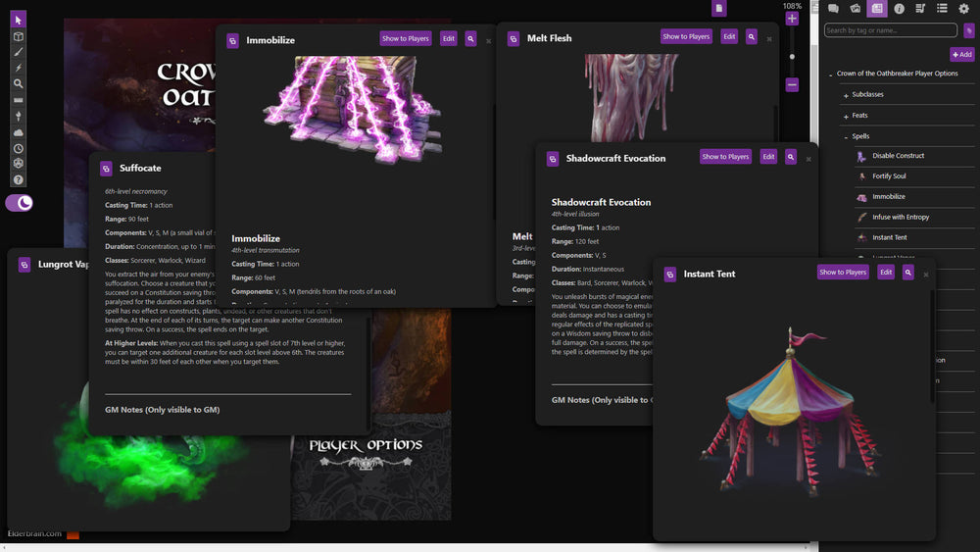Choose the paintbrush drawing tool
The width and height of the screenshot is (980, 552).
(18, 52)
